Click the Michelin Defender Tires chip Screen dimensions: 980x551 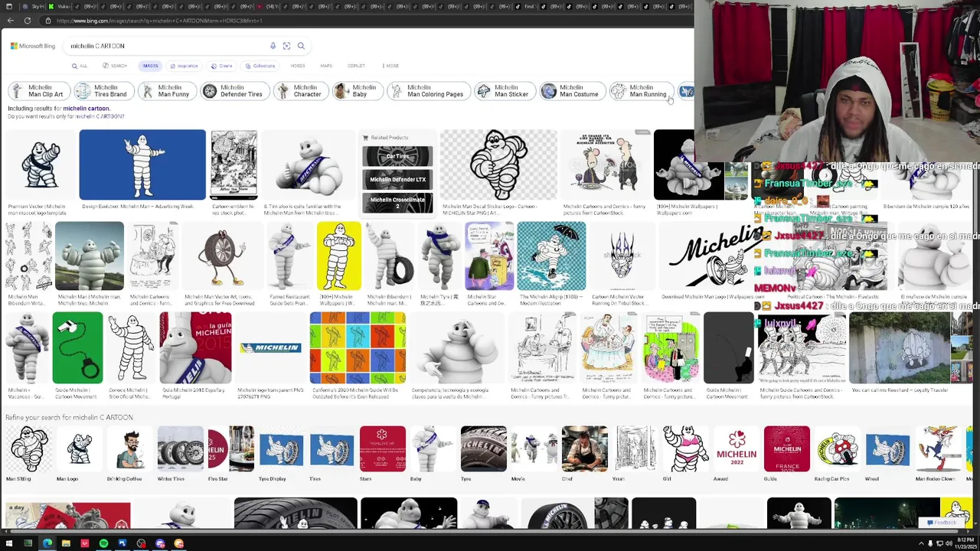234,91
